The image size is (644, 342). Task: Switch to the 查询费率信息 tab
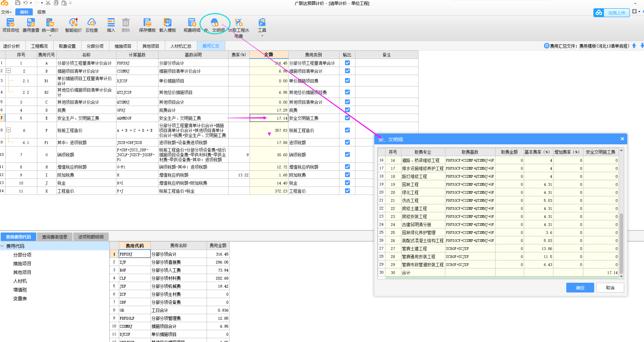[x=55, y=237]
